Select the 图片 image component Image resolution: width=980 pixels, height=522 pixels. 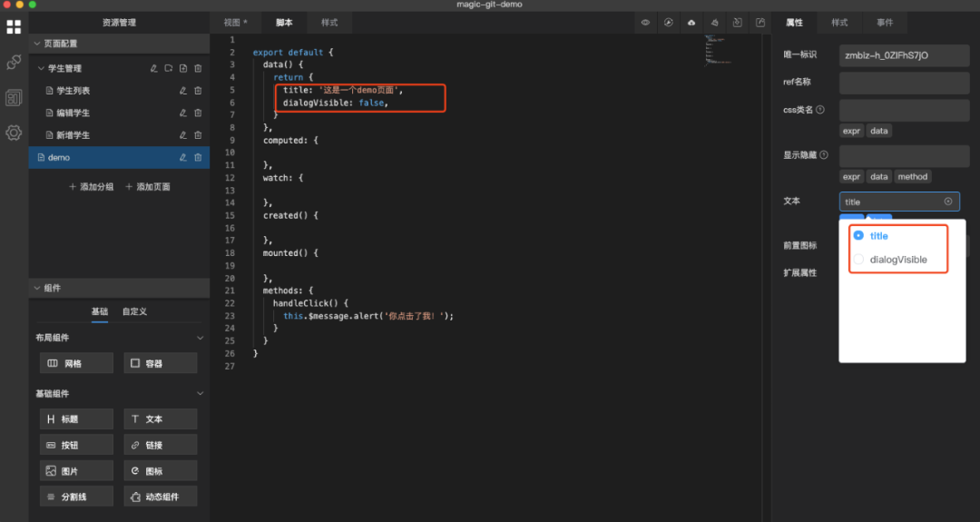(x=77, y=471)
